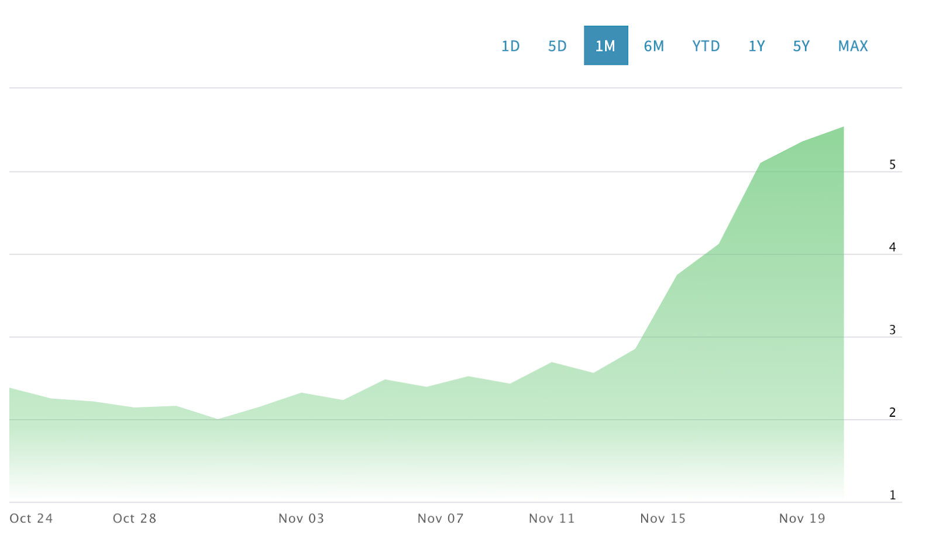936x560 pixels.
Task: Click the Nov 07 axis label
Action: coord(441,518)
